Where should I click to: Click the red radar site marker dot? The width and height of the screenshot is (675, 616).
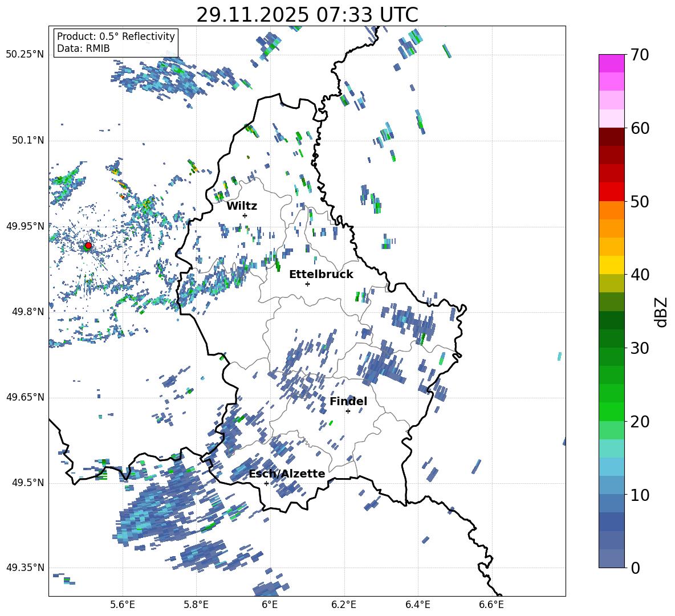88,246
